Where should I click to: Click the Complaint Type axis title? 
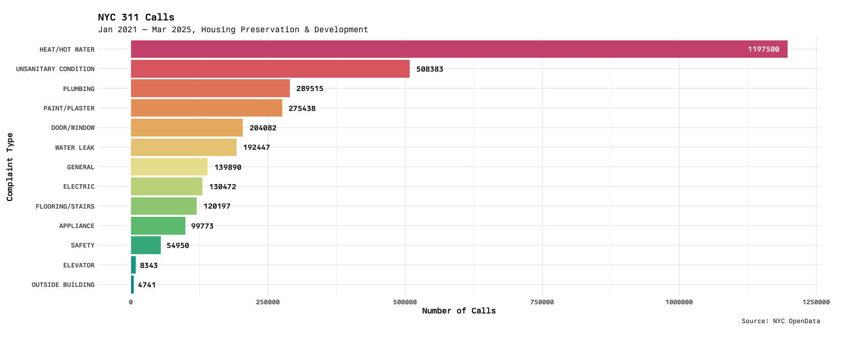point(10,167)
